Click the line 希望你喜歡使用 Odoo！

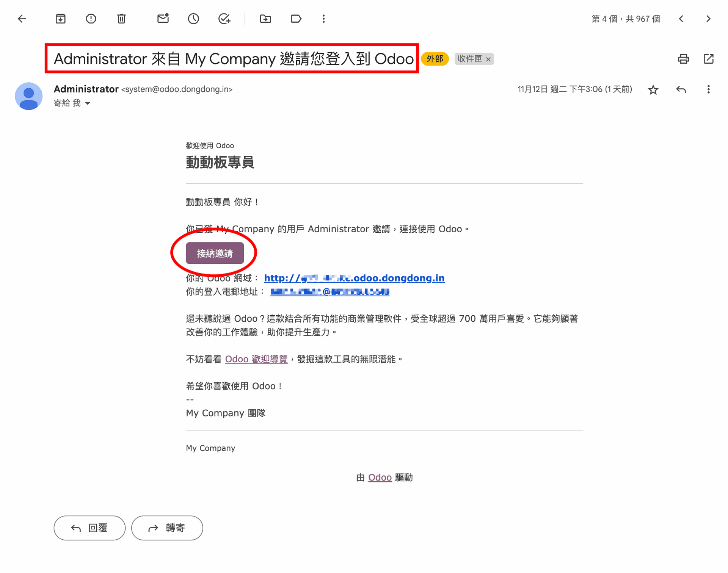tap(234, 386)
